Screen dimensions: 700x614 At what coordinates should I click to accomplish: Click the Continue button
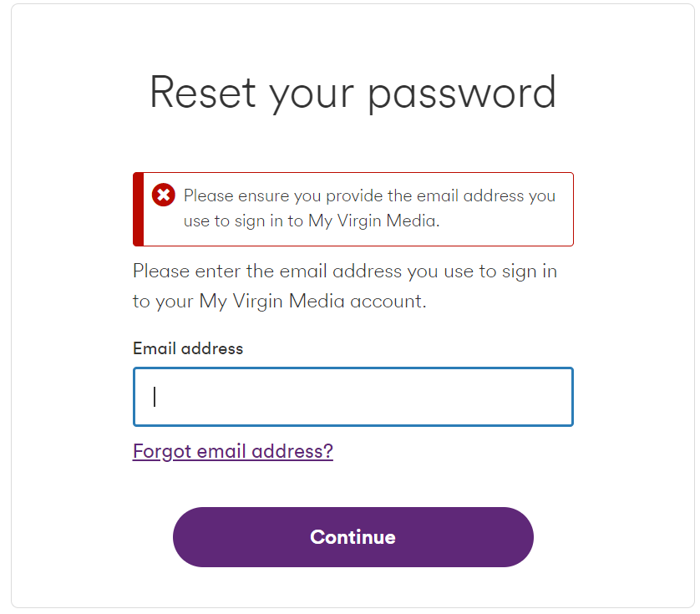coord(353,537)
